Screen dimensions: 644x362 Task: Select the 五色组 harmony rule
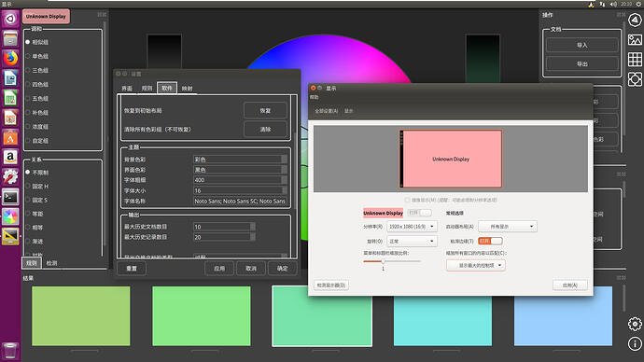tap(37, 99)
